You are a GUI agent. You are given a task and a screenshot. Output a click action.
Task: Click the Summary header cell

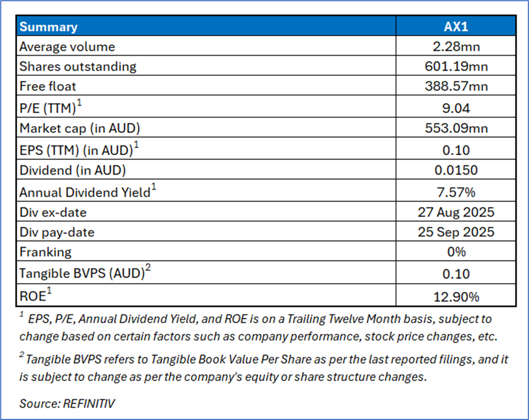[x=49, y=26]
